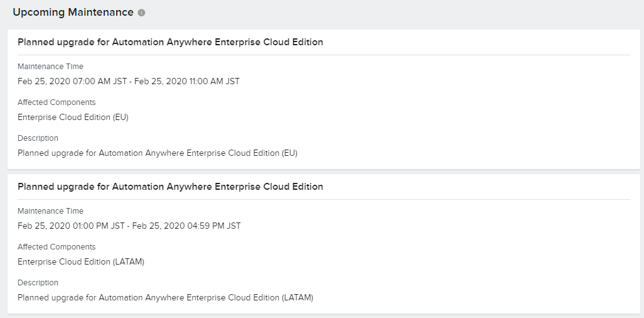Click the description text ending with (LATAM)

pyautogui.click(x=165, y=297)
